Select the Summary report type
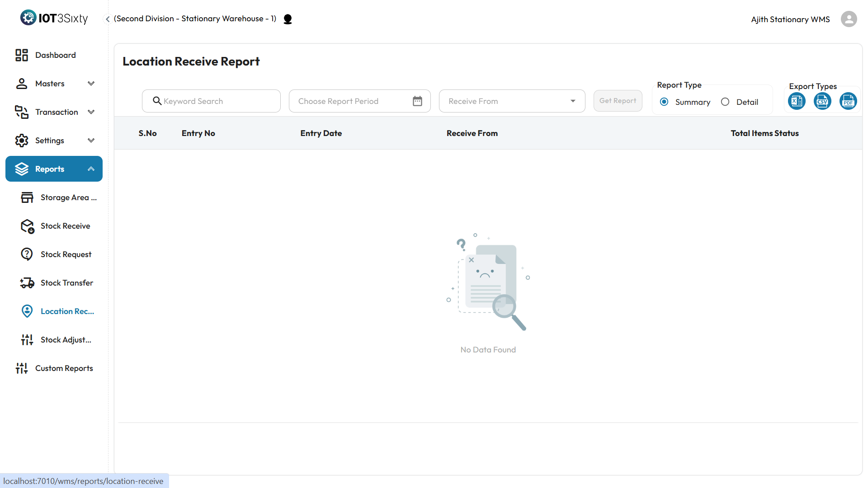Screen dimensions: 868x488 [664, 102]
